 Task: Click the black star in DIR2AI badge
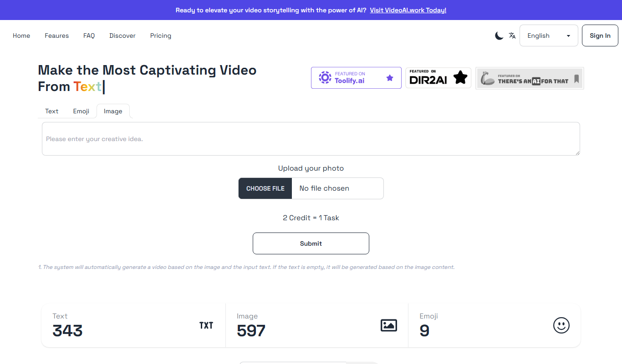(x=461, y=78)
